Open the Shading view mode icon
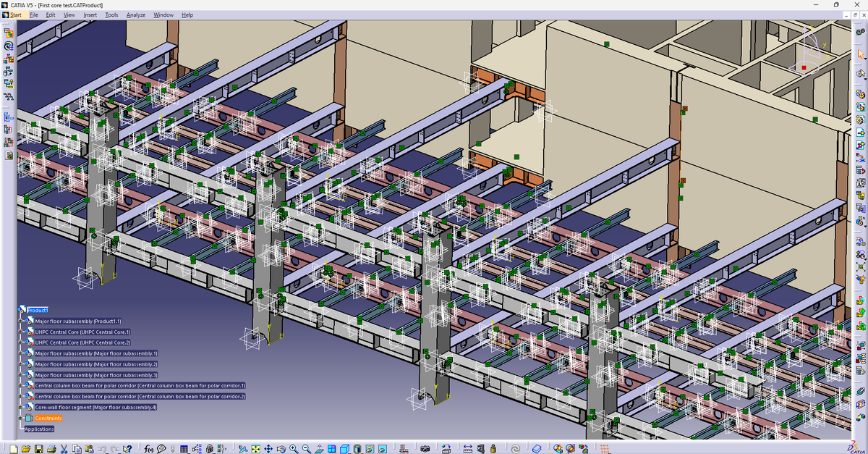The height and width of the screenshot is (454, 868). click(357, 448)
